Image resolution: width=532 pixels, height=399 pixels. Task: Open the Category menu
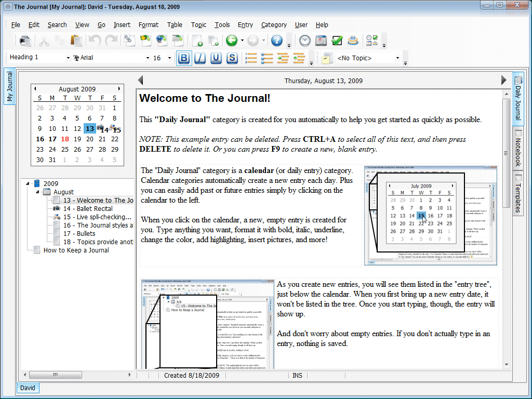[x=274, y=25]
